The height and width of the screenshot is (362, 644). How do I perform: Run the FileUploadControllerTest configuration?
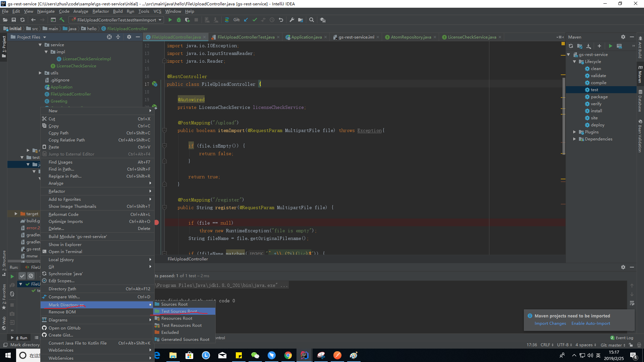pos(170,20)
